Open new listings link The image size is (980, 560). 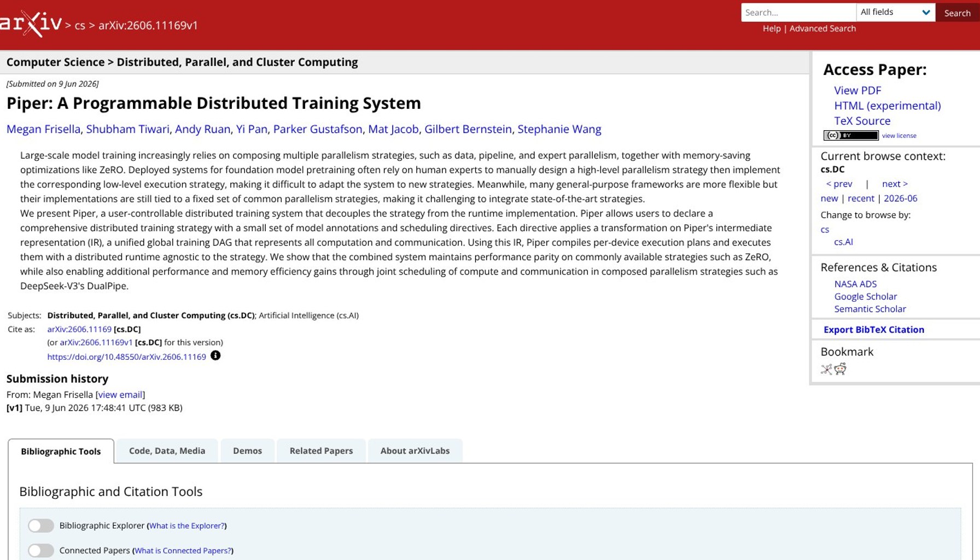[x=829, y=199]
